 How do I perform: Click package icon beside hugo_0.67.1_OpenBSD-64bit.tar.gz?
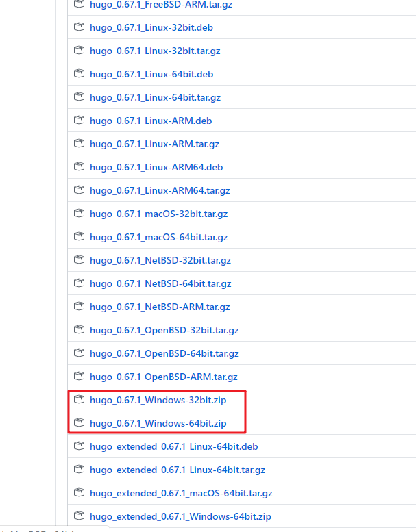click(x=79, y=353)
